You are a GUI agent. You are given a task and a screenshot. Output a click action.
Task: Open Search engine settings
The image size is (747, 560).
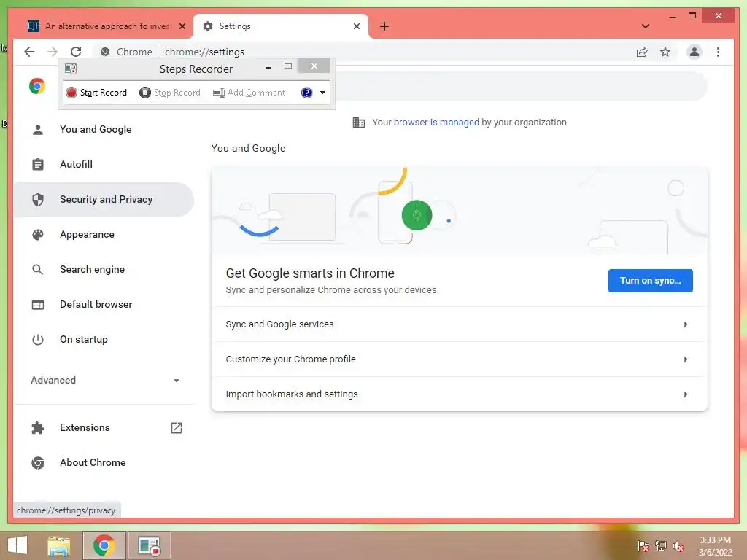[x=104, y=270]
